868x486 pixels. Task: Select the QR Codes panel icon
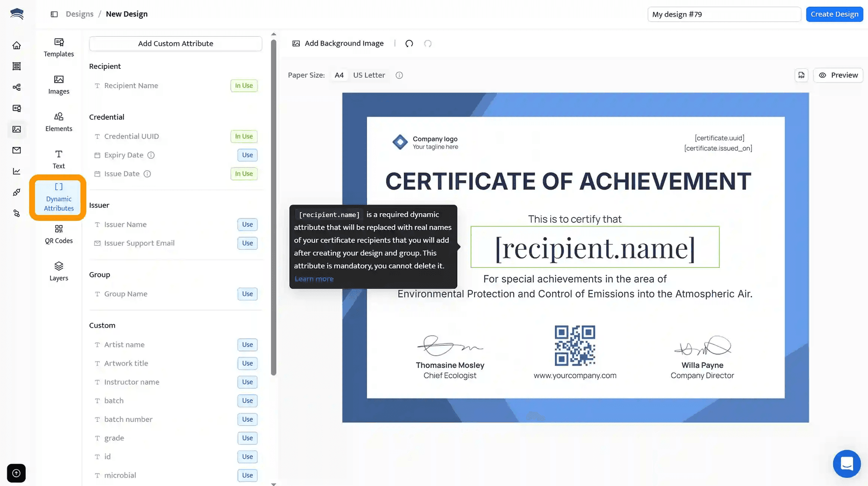click(58, 234)
